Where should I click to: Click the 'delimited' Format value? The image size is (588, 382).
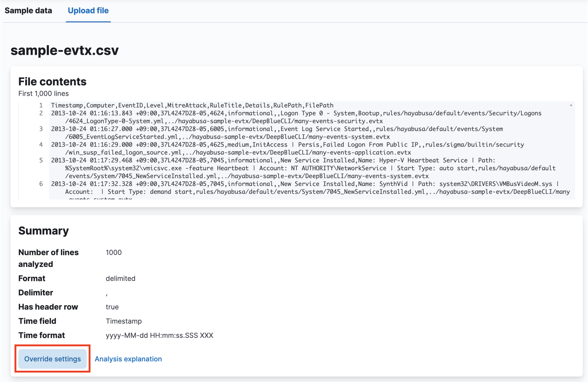click(x=121, y=278)
